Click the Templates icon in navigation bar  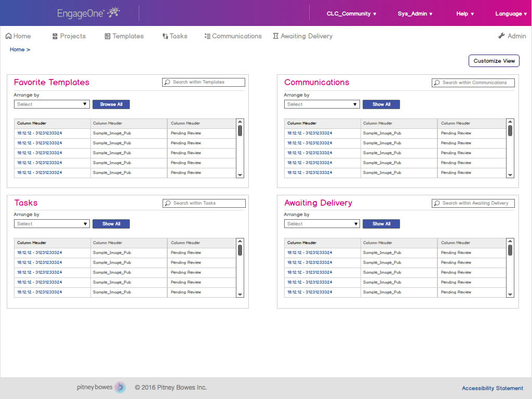click(x=108, y=36)
